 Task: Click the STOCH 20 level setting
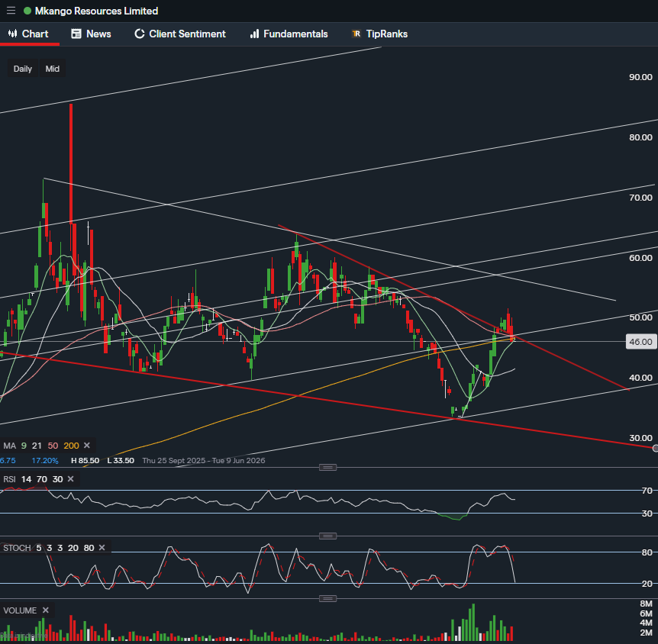click(73, 548)
